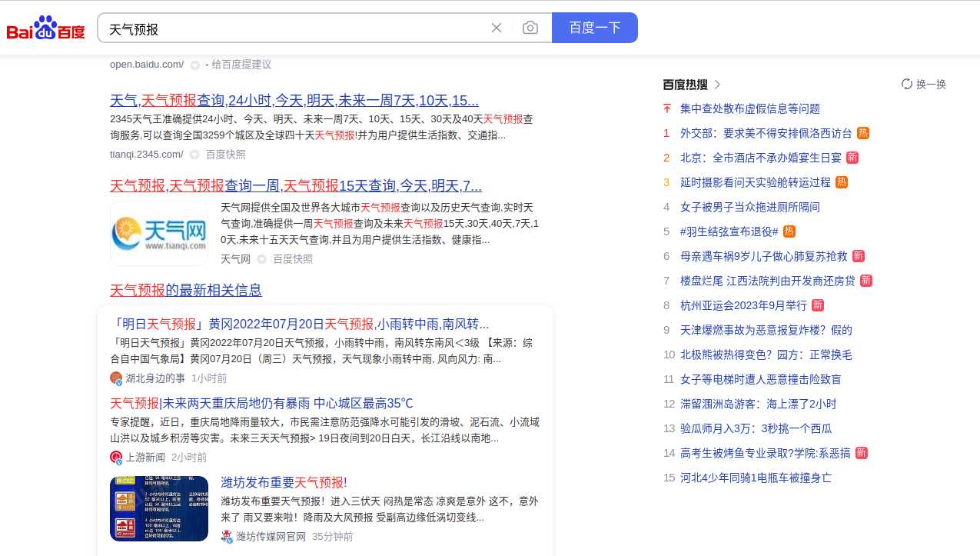The width and height of the screenshot is (980, 556).
Task: Open 2345天气王 result title link
Action: tap(294, 101)
